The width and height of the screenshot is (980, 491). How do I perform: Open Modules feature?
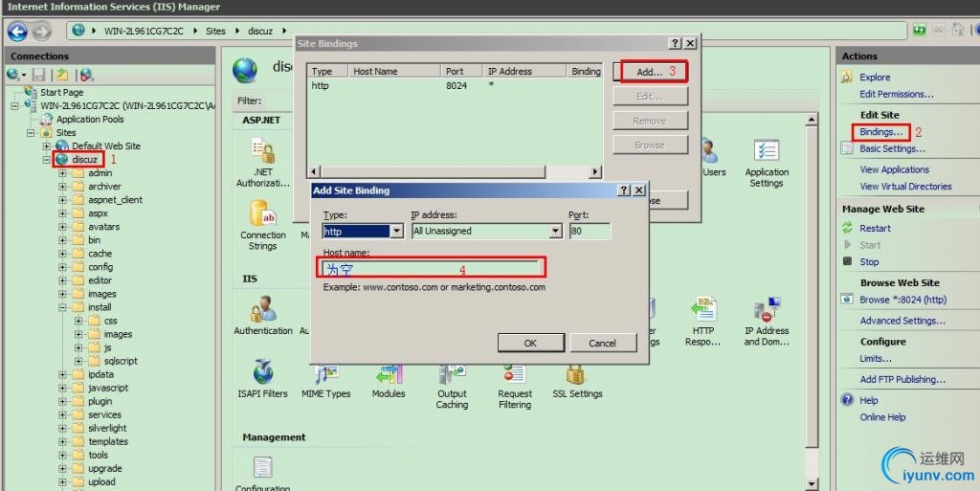coord(389,381)
